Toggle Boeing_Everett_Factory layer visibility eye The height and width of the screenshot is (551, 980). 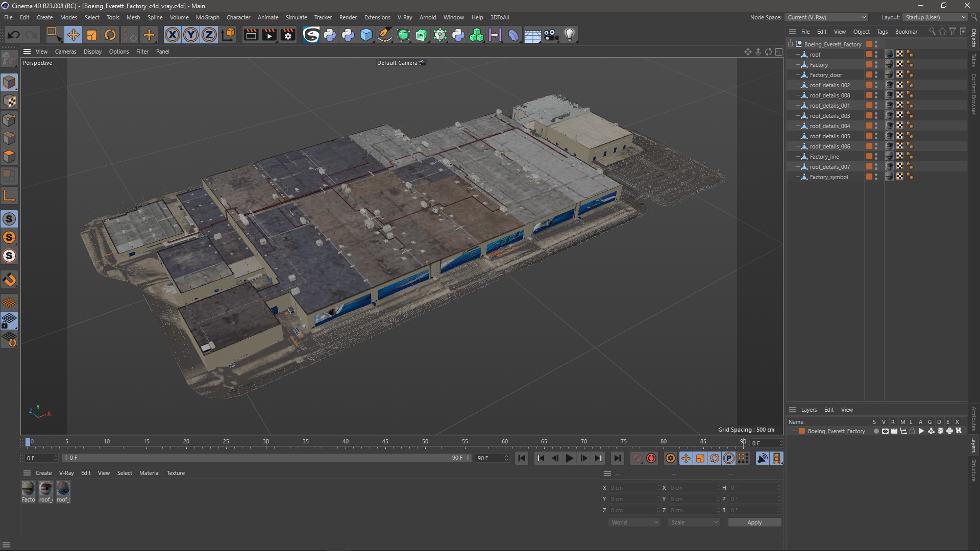(x=885, y=431)
